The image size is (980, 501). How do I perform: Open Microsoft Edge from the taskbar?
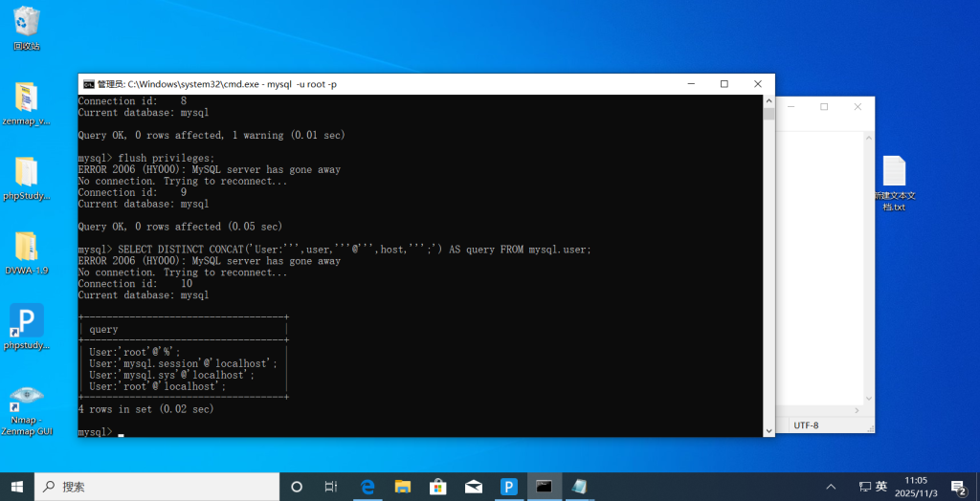pyautogui.click(x=367, y=487)
